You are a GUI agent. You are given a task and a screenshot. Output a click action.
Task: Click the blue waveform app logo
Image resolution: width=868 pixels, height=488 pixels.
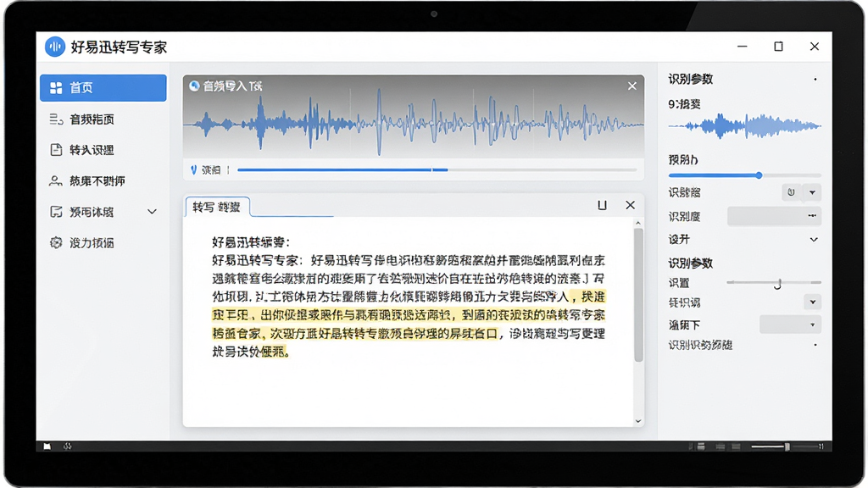pyautogui.click(x=55, y=47)
